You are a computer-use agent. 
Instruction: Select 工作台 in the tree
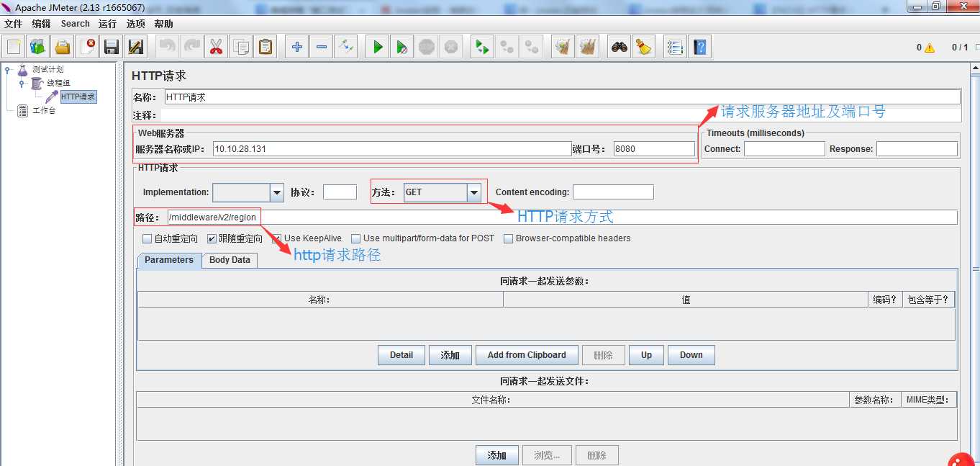pos(44,110)
